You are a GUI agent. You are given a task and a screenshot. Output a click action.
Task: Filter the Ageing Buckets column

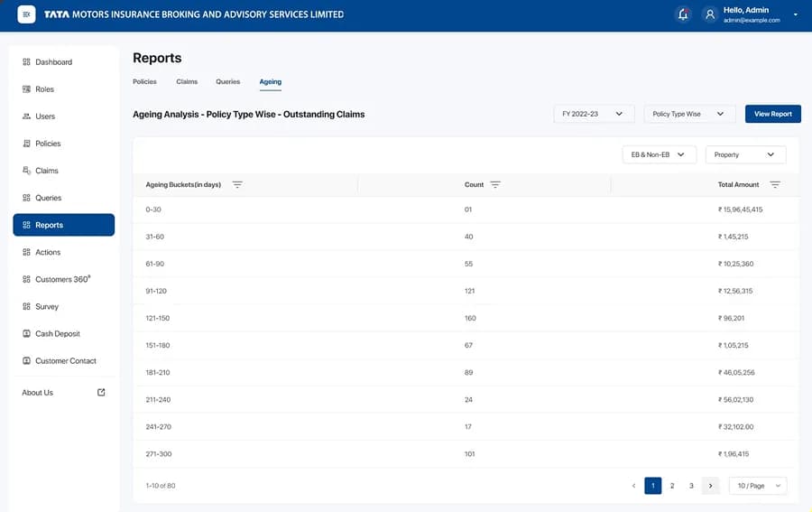tap(237, 184)
